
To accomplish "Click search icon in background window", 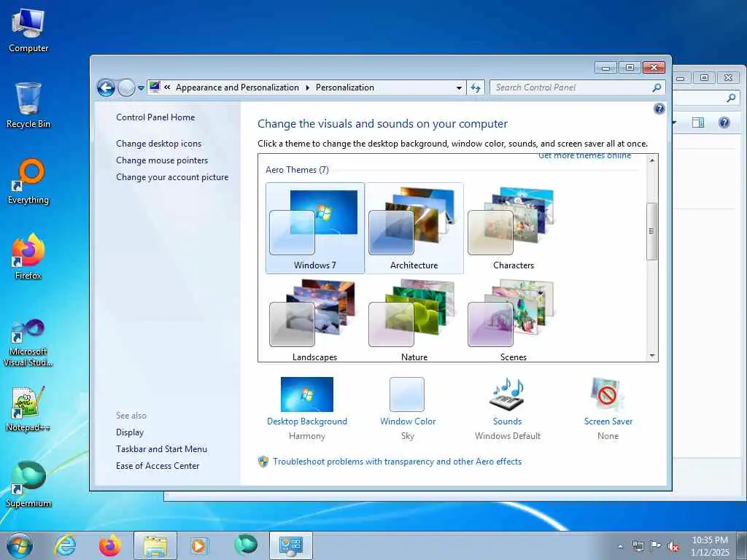I will pyautogui.click(x=731, y=98).
